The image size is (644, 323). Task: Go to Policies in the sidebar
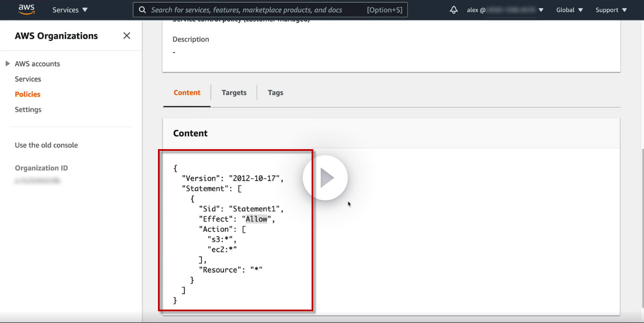click(27, 94)
